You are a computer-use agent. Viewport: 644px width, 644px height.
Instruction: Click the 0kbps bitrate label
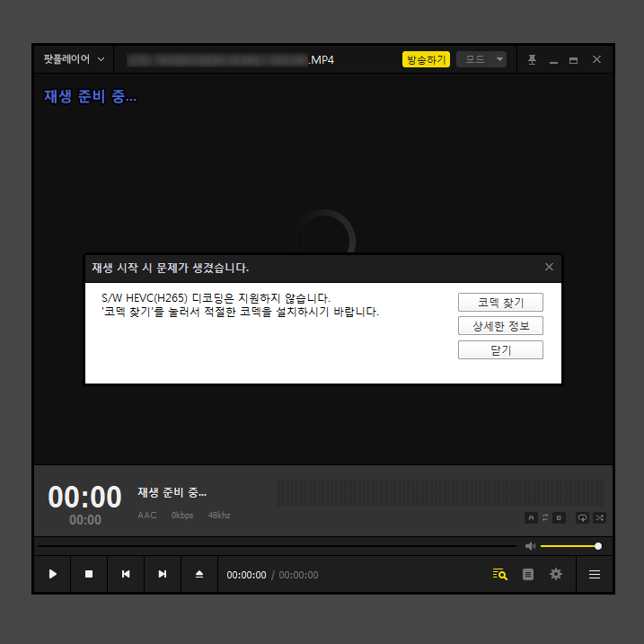click(x=182, y=515)
